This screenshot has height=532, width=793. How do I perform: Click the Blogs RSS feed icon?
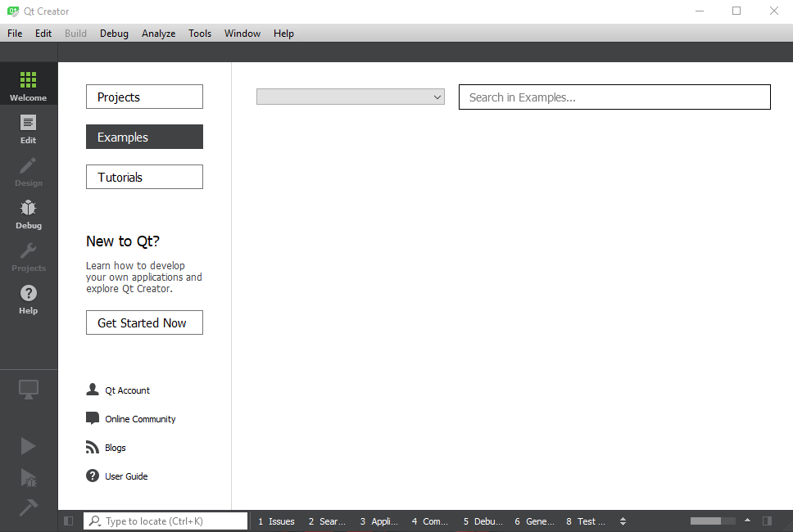click(93, 447)
